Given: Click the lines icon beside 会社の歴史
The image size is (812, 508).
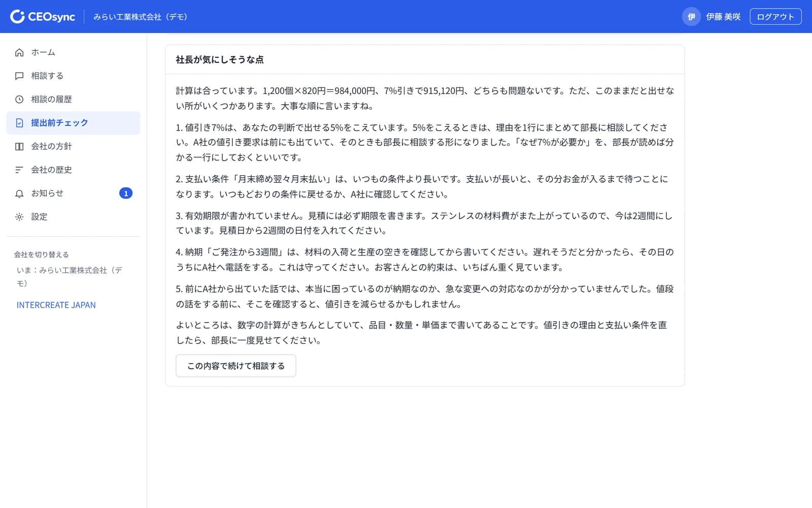Looking at the screenshot, I should (19, 170).
